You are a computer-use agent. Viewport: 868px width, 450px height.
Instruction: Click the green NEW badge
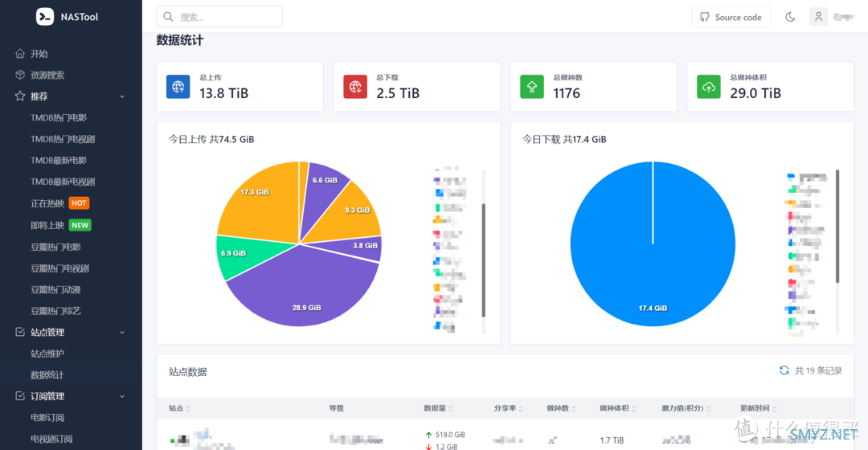pyautogui.click(x=80, y=225)
